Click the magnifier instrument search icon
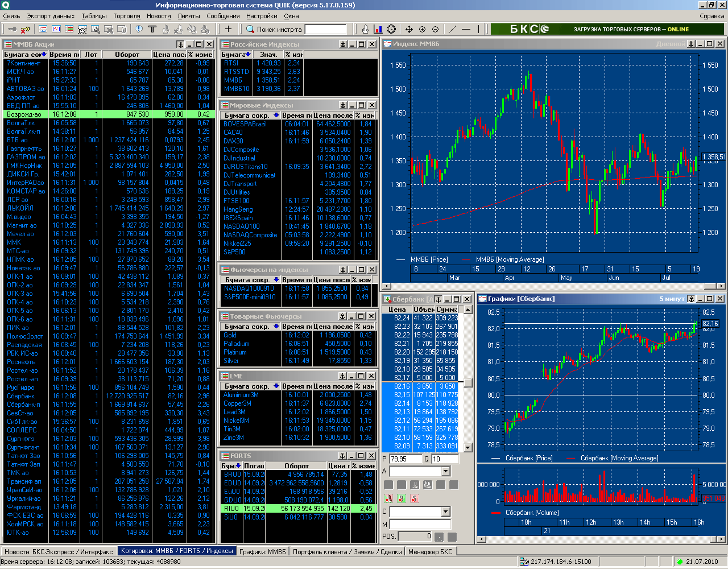728x569 pixels. point(250,29)
